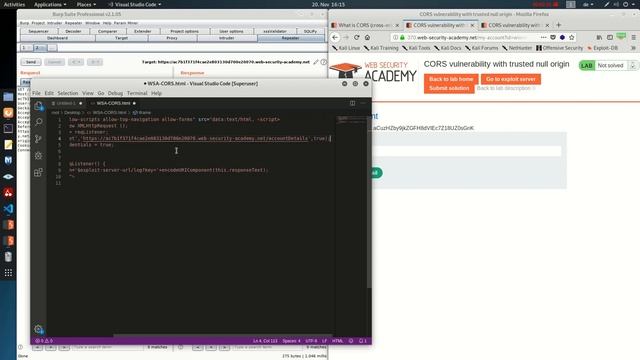Screen dimensions: 640x360
Task: Show errors and warnings in status bar
Action: [44, 341]
